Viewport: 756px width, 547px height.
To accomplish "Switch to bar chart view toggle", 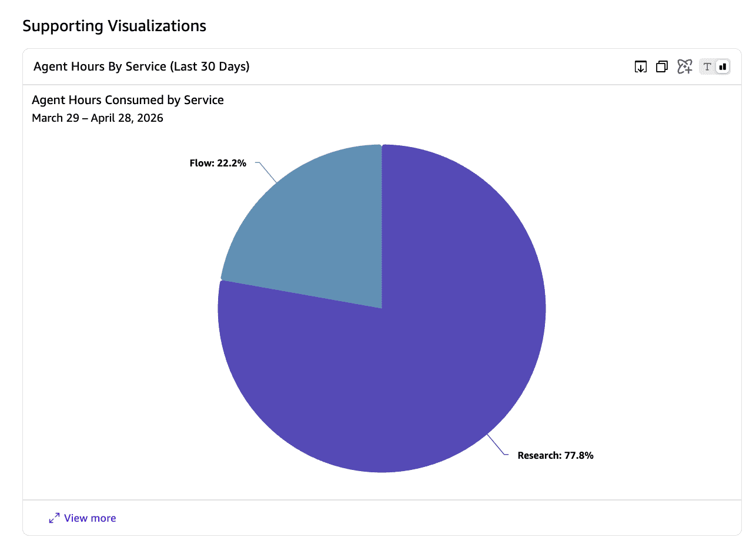I will pyautogui.click(x=723, y=67).
